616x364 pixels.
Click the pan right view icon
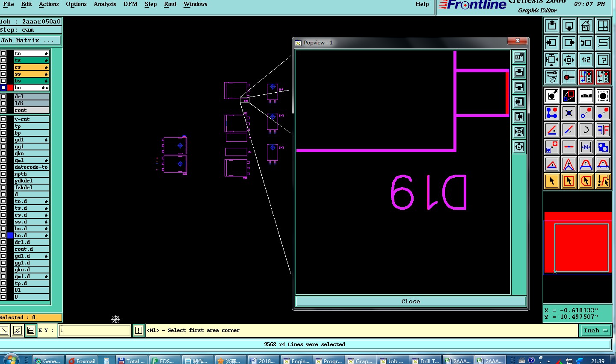tap(569, 43)
